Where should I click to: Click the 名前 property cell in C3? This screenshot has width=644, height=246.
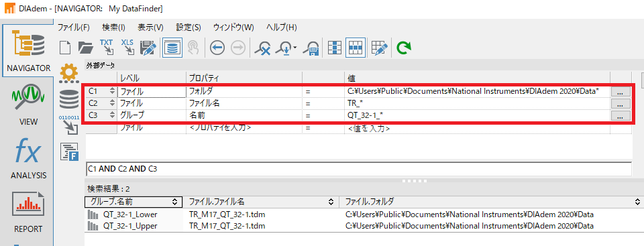pos(244,116)
